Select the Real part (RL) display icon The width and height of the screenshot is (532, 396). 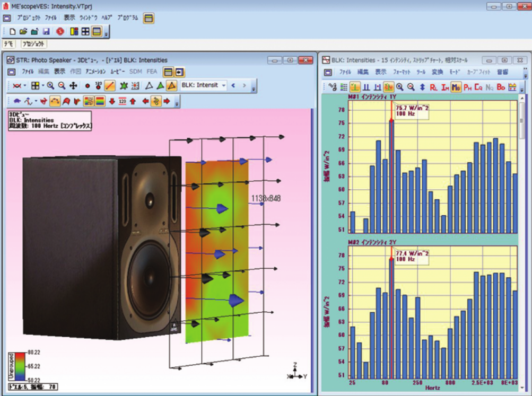tap(433, 86)
